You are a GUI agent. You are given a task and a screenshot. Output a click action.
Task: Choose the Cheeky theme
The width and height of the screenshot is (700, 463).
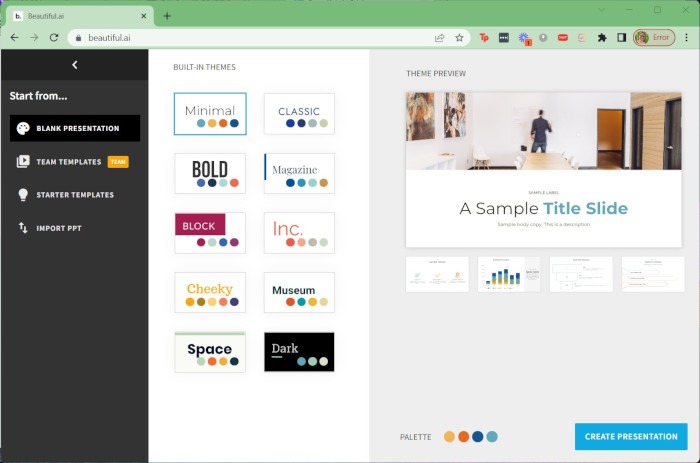(210, 292)
